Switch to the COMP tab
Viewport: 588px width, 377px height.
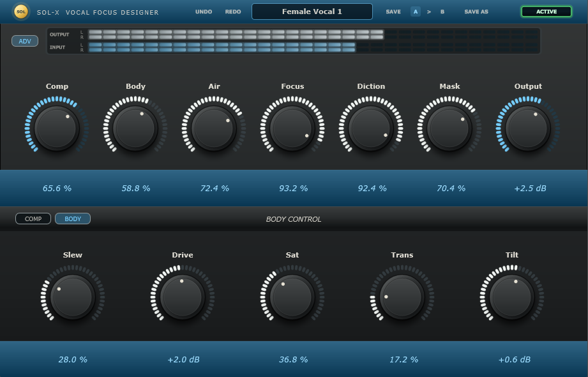(x=33, y=219)
